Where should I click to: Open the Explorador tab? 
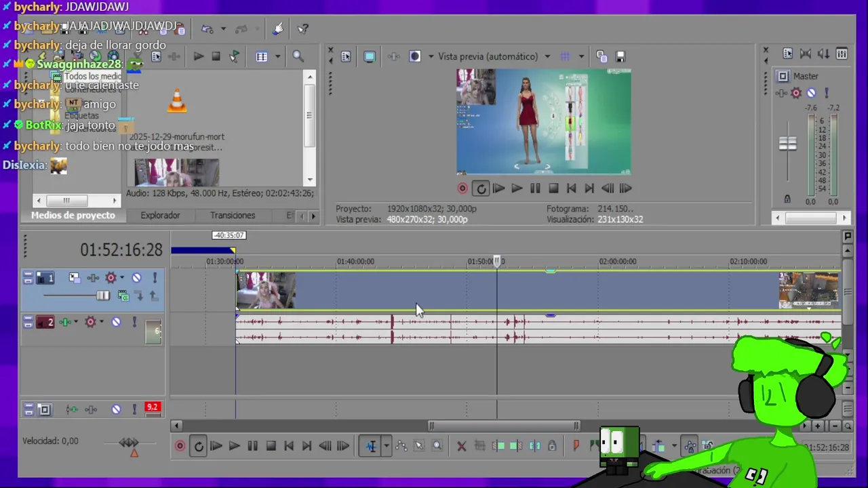(x=160, y=216)
